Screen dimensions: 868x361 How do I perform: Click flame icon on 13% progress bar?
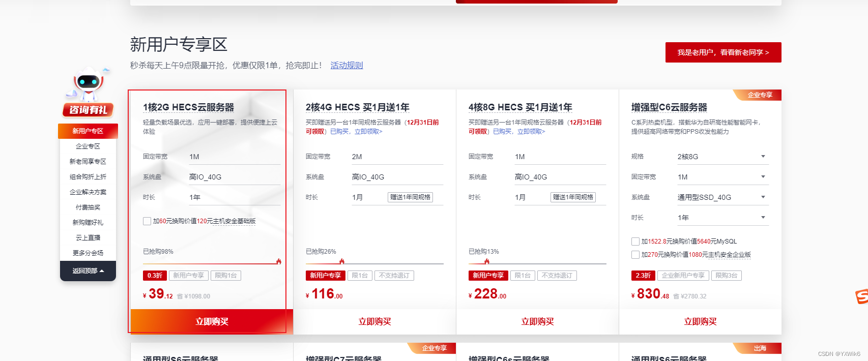487,261
